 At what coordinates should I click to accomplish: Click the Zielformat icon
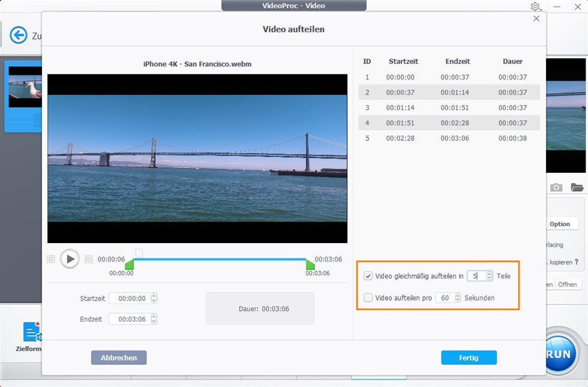(31, 332)
